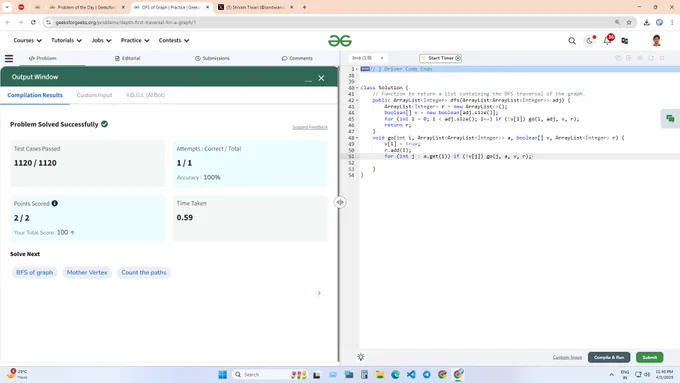
Task: Open the site search magnifier icon
Action: coord(572,41)
